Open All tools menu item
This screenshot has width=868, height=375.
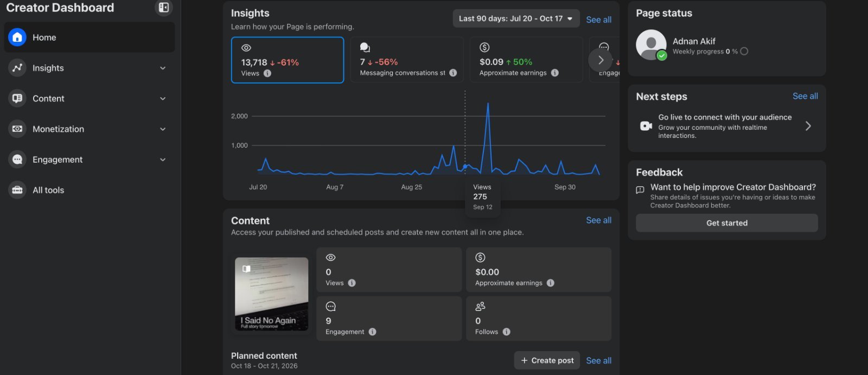90,190
